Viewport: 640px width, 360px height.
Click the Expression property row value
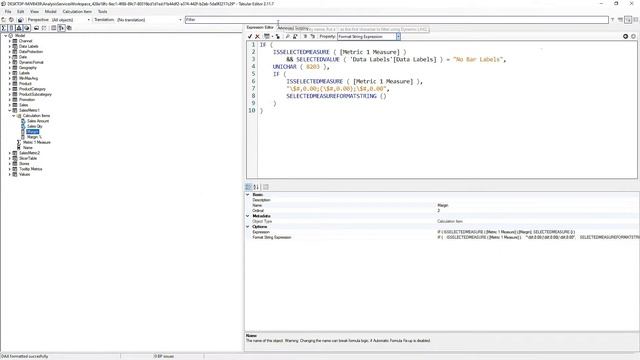[538, 232]
